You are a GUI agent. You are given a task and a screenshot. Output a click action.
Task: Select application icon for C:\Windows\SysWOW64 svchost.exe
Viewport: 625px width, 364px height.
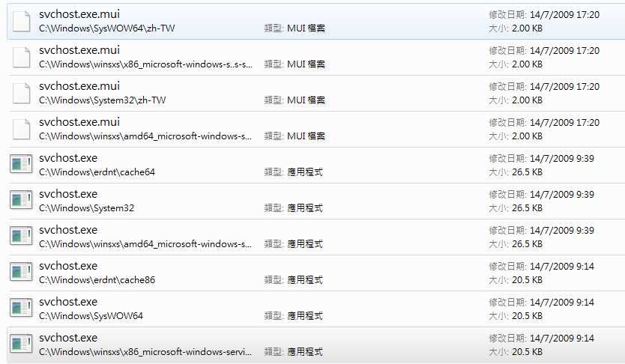pos(21,308)
